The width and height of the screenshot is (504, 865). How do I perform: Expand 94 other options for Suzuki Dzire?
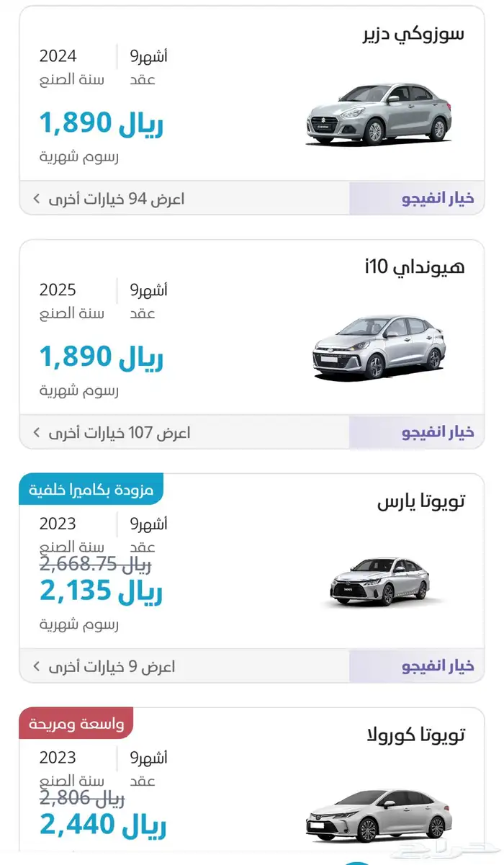point(117,199)
